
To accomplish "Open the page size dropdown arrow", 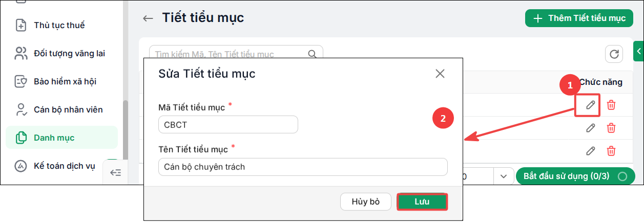I will (x=503, y=176).
